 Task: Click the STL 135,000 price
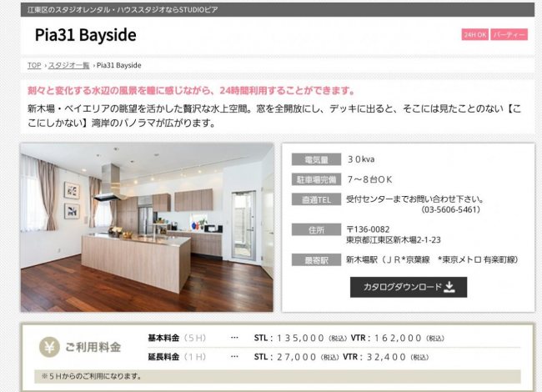300,338
